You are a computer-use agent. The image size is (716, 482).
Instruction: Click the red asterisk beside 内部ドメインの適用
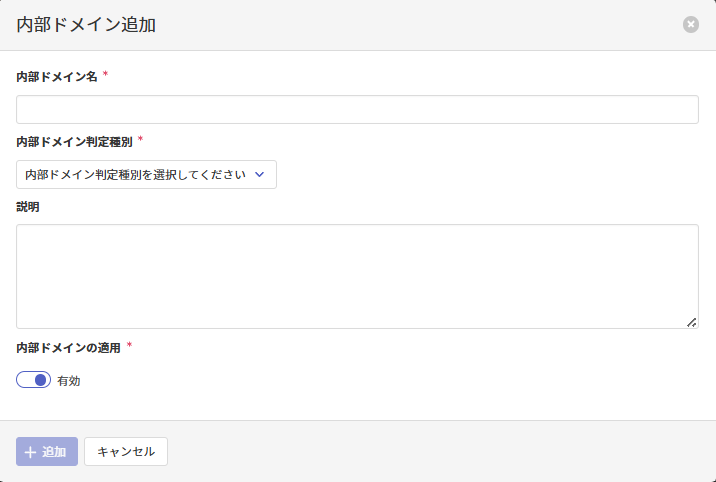129,346
